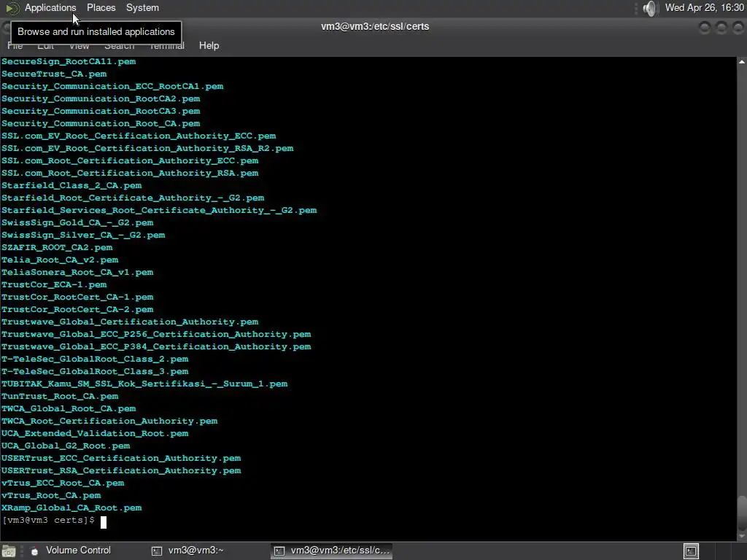Screen dimensions: 747x560
Task: Click vTrus_Root_CA.pem line
Action: click(x=51, y=495)
